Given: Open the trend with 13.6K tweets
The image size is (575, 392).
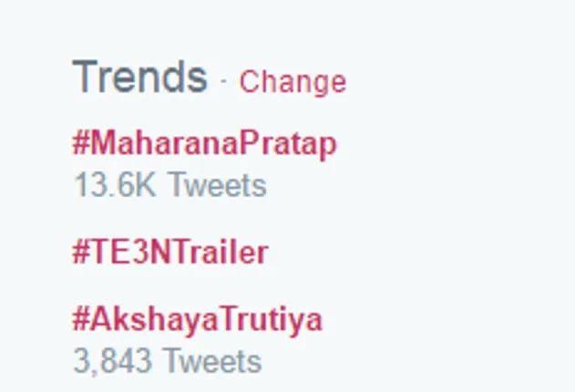Looking at the screenshot, I should pyautogui.click(x=204, y=144).
